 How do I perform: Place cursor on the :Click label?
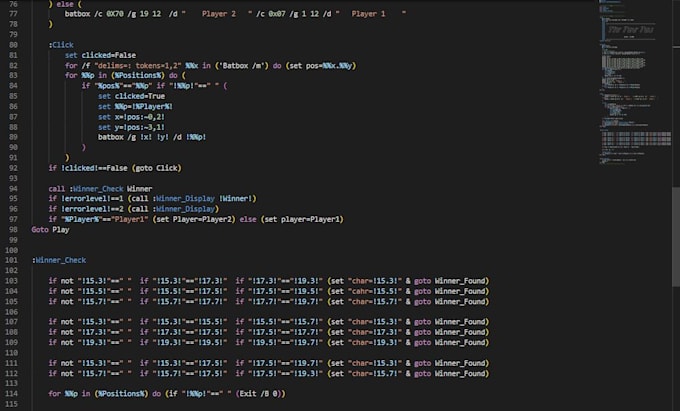click(x=61, y=45)
